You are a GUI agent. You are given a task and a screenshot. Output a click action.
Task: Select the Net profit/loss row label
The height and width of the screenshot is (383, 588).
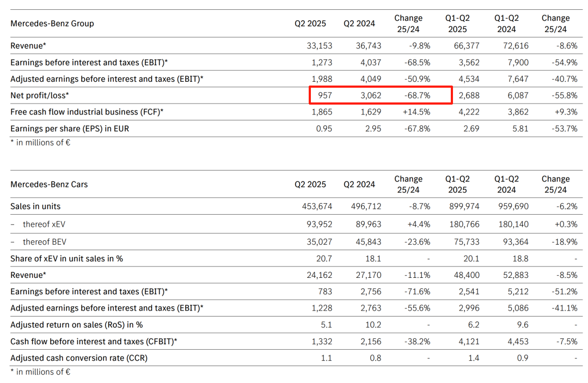40,95
